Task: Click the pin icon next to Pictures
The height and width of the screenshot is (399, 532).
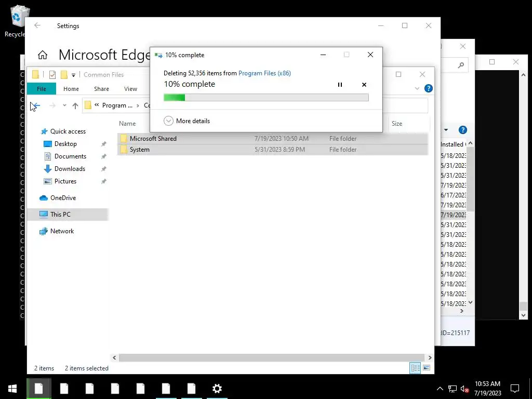Action: [x=104, y=181]
